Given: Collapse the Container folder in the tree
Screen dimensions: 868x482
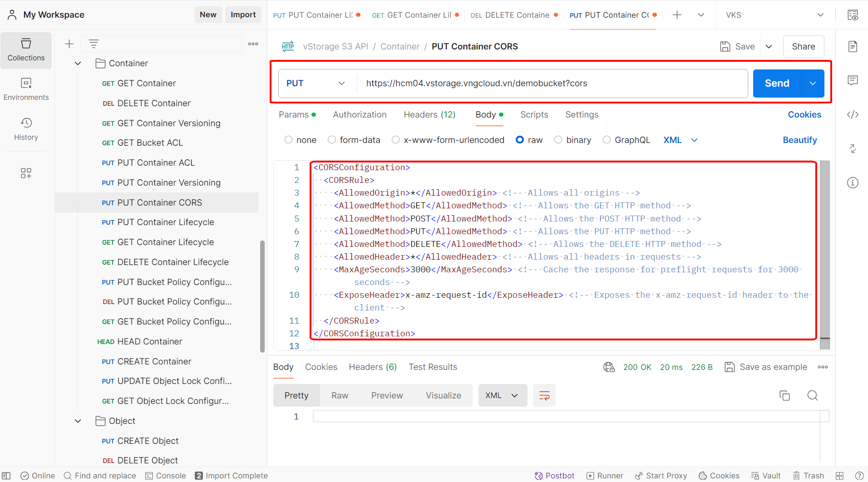Looking at the screenshot, I should tap(78, 64).
